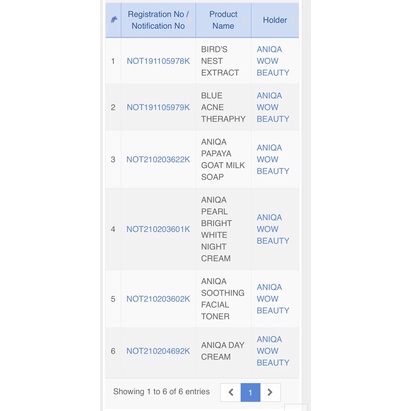
Task: Open notification NOT191105978K
Action: (x=158, y=61)
